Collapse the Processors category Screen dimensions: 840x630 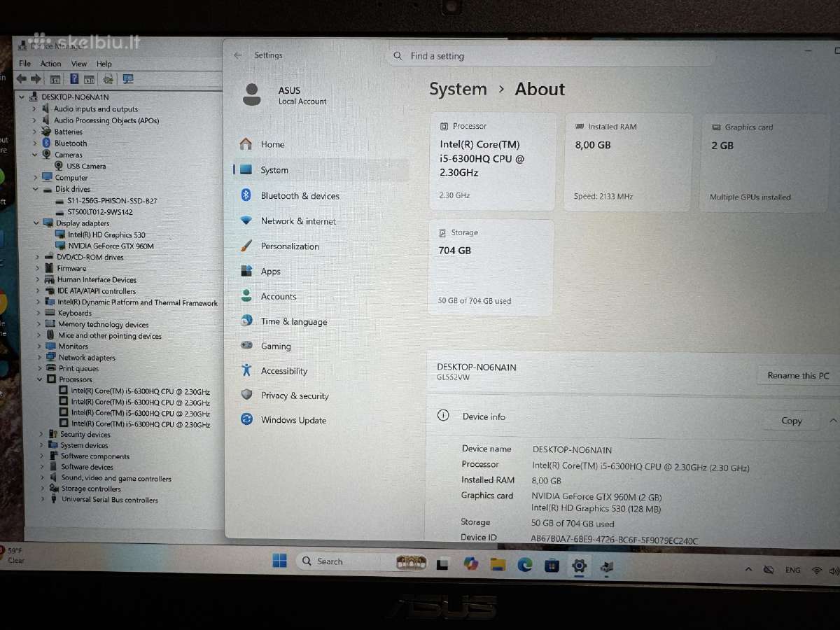coord(38,379)
